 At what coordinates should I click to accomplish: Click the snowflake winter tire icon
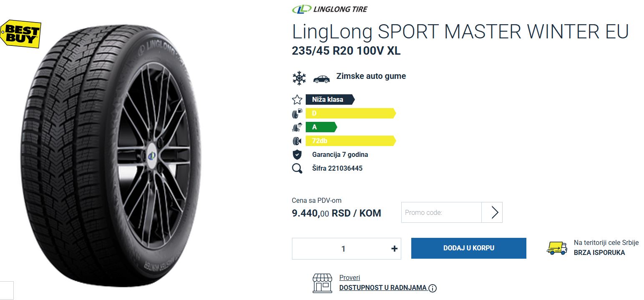click(299, 78)
